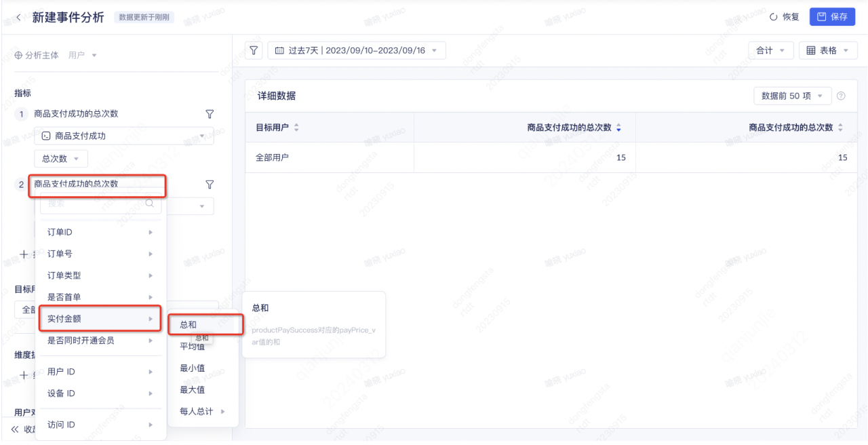
Task: Click the metric 2 name 商品支付成功的总次数
Action: point(76,184)
